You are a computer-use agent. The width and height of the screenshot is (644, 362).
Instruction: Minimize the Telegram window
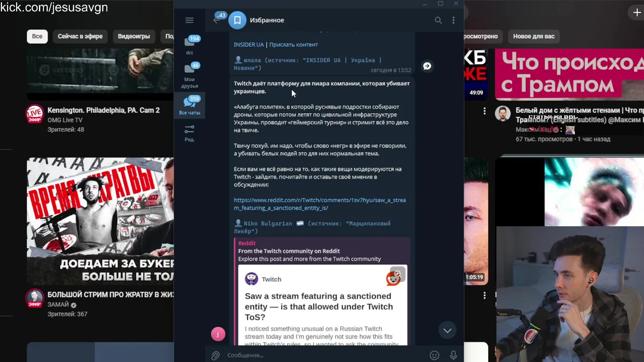[425, 4]
